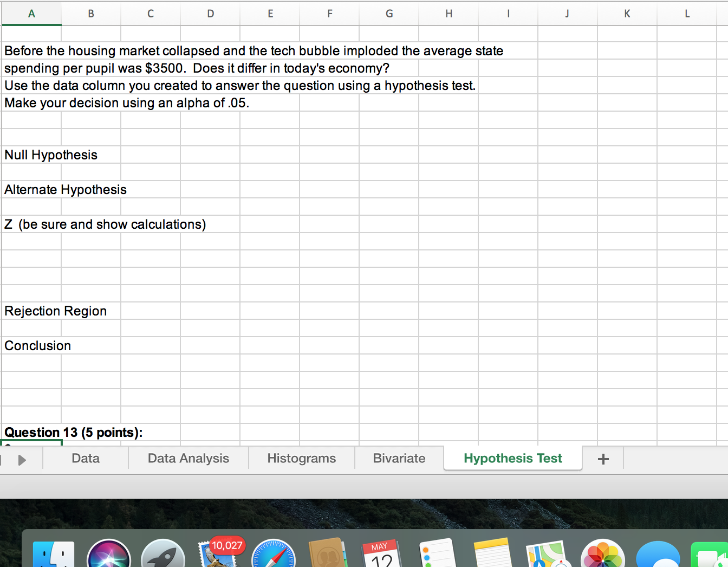
Task: Click the "Make your decision using an alpha" line
Action: (x=127, y=103)
